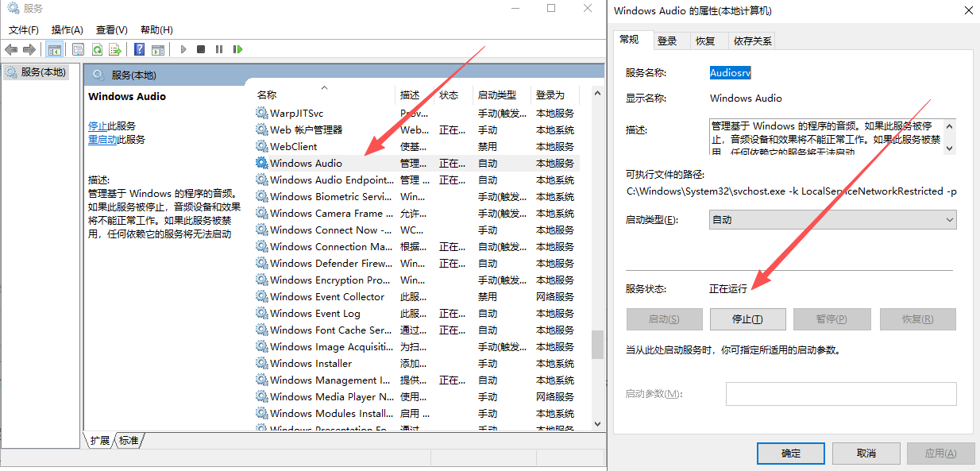Sort by the 登录为 column header
The width and height of the screenshot is (980, 471).
click(x=555, y=95)
